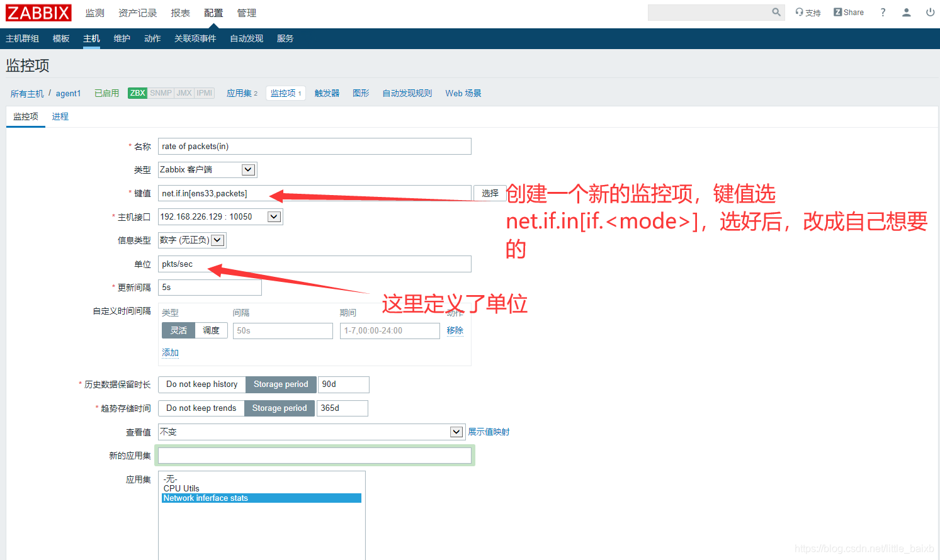Open 图形 link
Image resolution: width=940 pixels, height=560 pixels.
[x=361, y=94]
